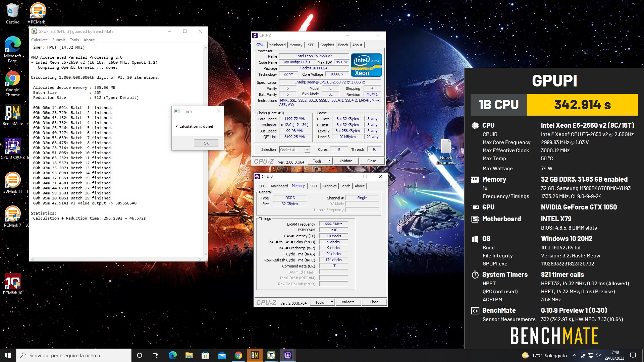Click Tools button in lower CPU-Z window
The height and width of the screenshot is (362, 644).
click(x=320, y=302)
